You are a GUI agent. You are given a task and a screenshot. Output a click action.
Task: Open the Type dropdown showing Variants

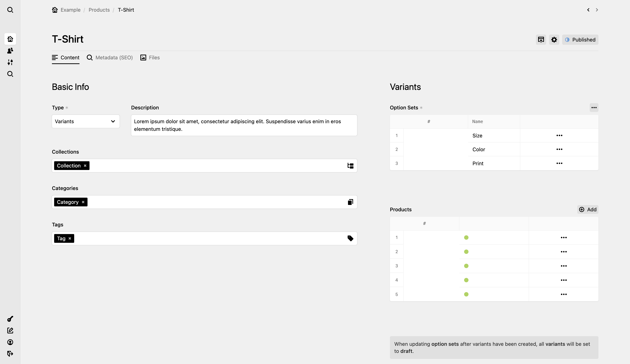click(x=85, y=121)
